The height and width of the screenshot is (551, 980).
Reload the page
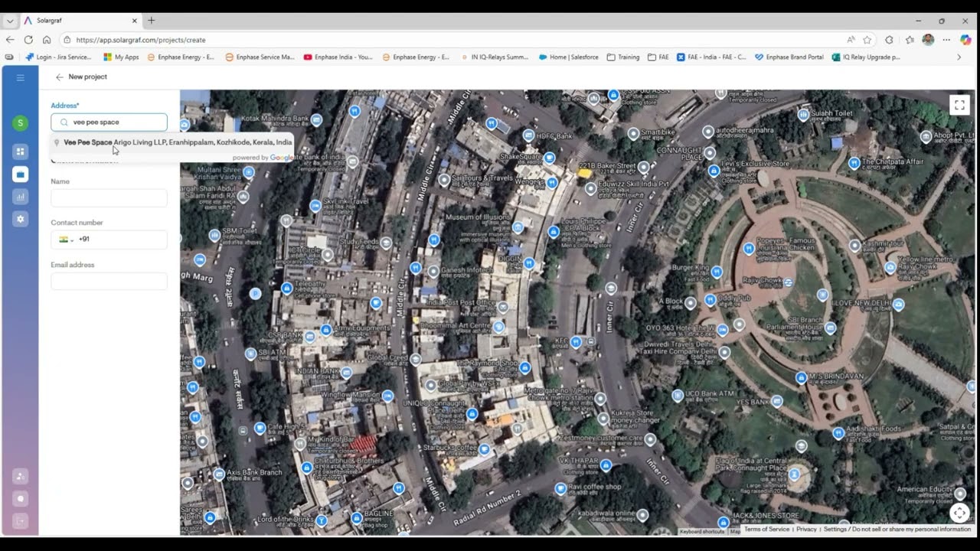28,40
